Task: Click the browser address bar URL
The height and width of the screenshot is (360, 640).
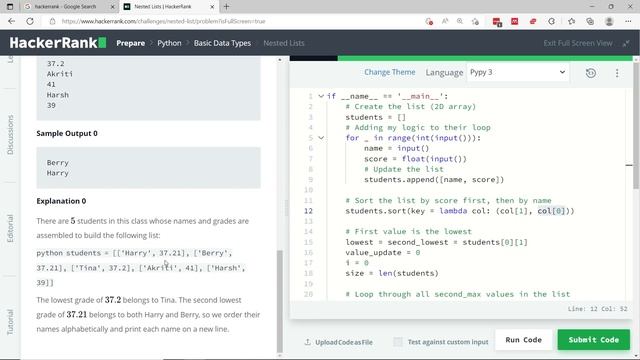Action: pos(163,21)
